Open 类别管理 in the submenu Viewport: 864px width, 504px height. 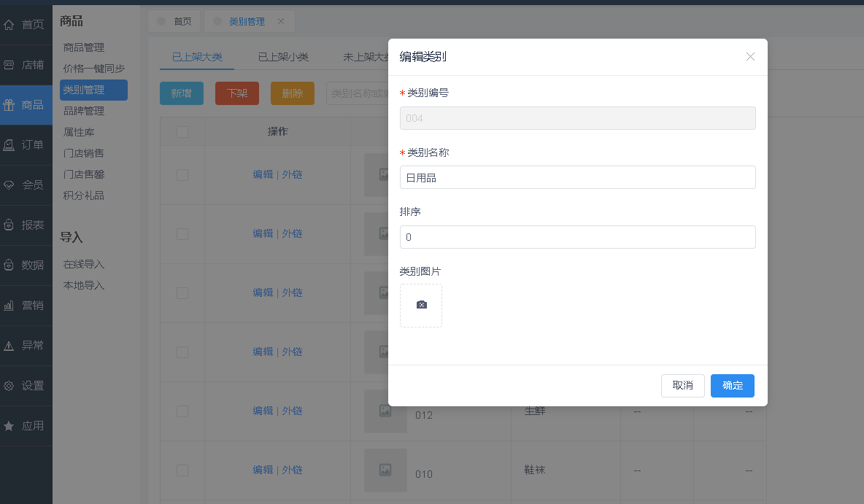click(93, 90)
